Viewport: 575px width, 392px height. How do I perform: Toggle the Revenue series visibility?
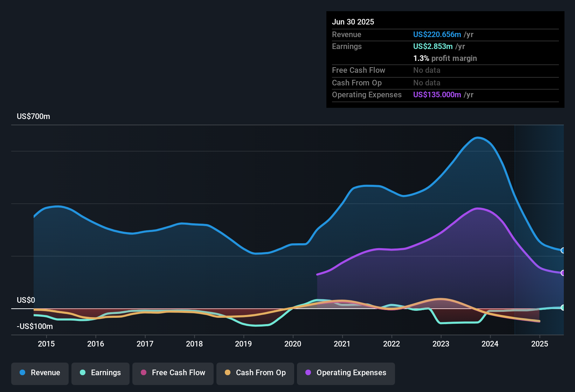[40, 373]
